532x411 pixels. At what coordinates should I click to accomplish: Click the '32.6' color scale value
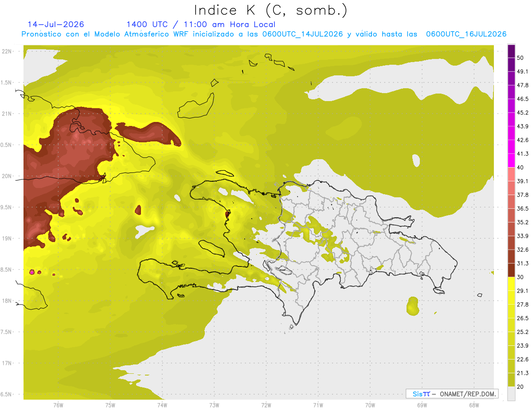(x=523, y=250)
